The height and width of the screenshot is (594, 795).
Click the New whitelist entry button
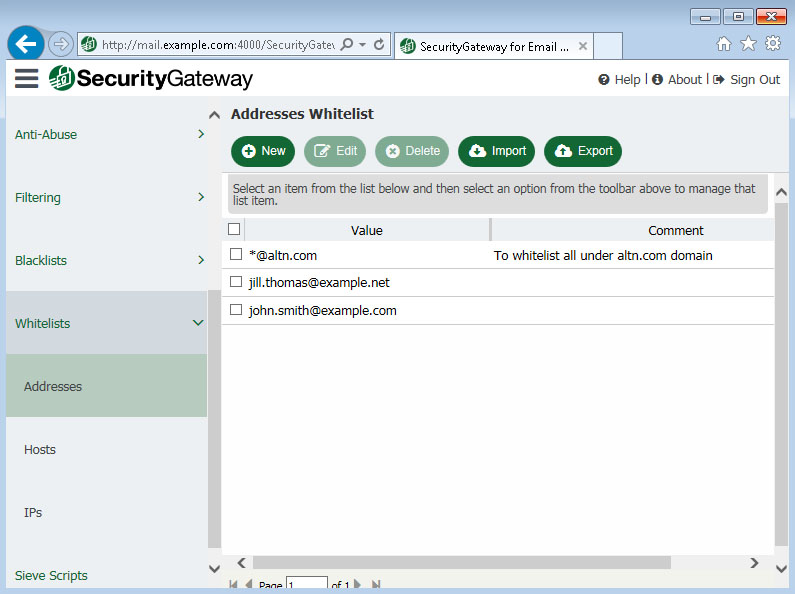pos(263,151)
